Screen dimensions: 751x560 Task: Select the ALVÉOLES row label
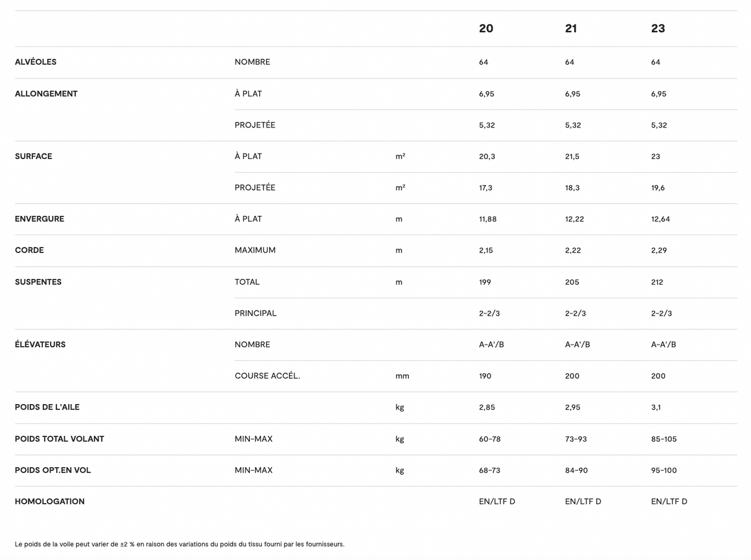click(36, 62)
